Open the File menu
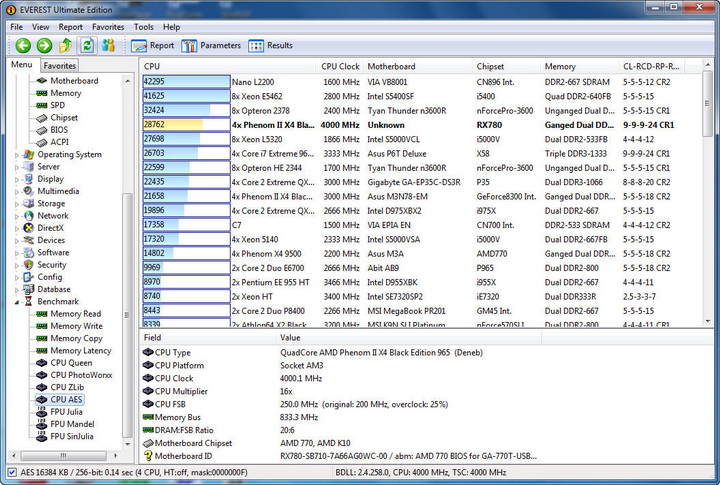 tap(16, 27)
